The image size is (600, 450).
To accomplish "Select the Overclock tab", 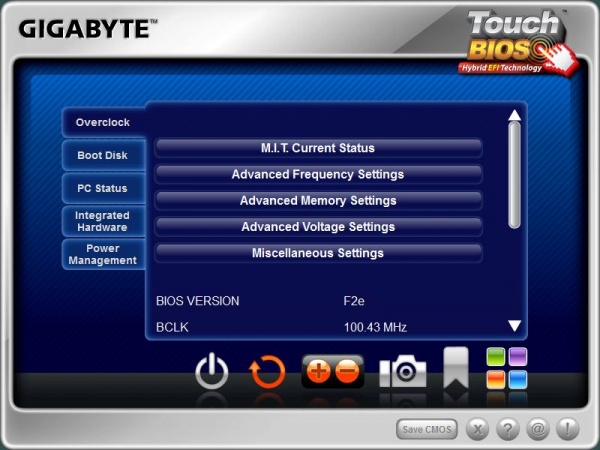I will (x=103, y=122).
